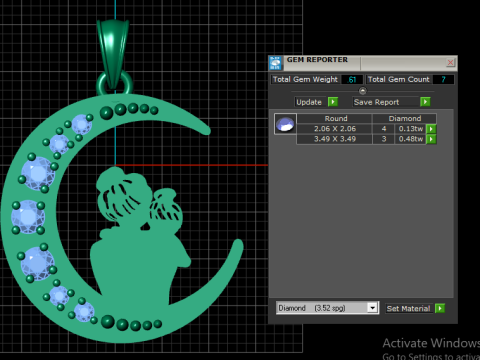480x360 pixels.
Task: Click the Diamond column header
Action: [x=405, y=118]
